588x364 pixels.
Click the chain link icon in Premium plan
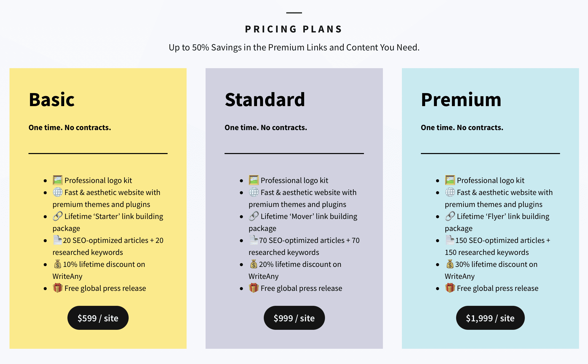(x=450, y=216)
